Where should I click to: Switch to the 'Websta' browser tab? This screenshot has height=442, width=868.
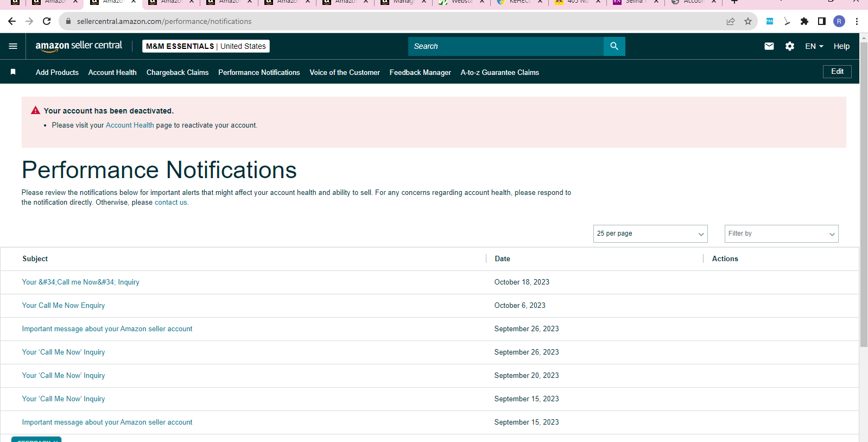click(x=461, y=2)
